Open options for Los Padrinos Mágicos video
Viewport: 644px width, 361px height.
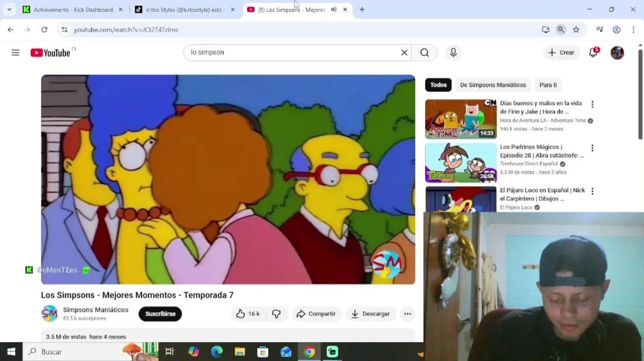(592, 148)
